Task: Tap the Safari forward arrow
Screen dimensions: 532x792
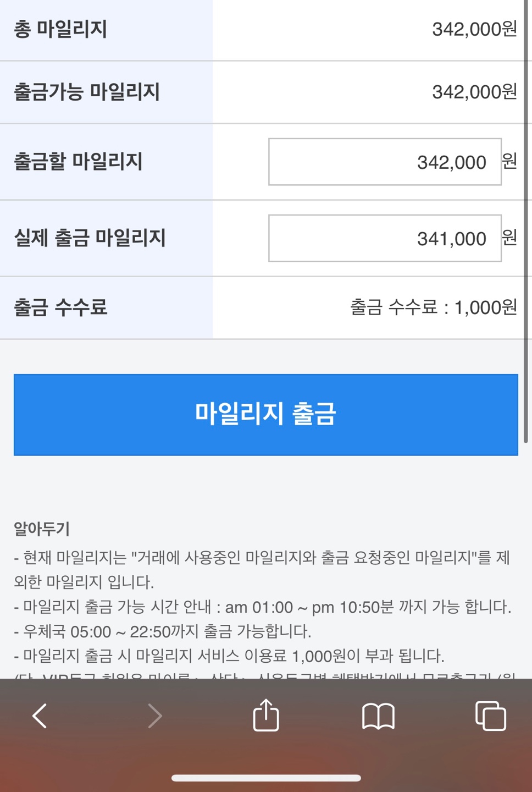Action: point(155,716)
